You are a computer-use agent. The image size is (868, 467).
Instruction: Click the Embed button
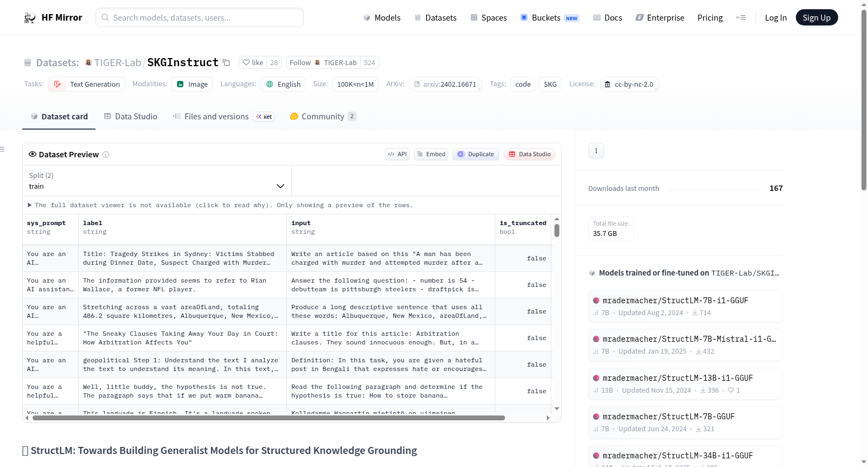tap(431, 154)
